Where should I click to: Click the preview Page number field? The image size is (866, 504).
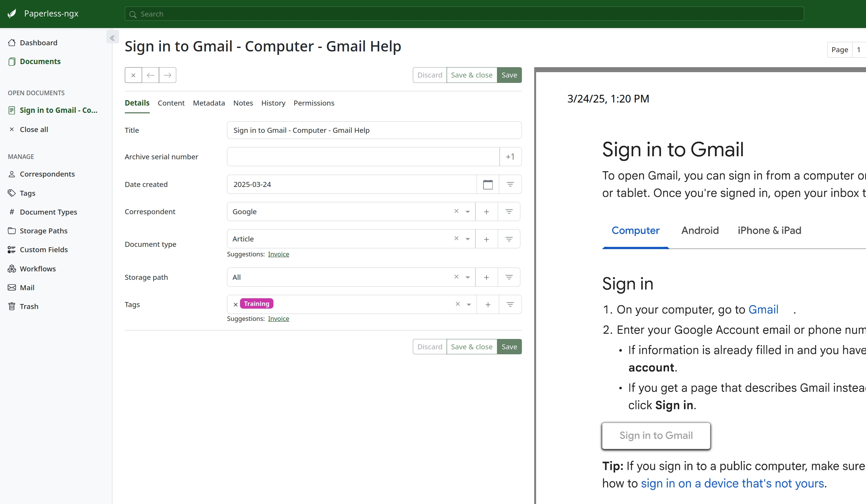coord(859,50)
